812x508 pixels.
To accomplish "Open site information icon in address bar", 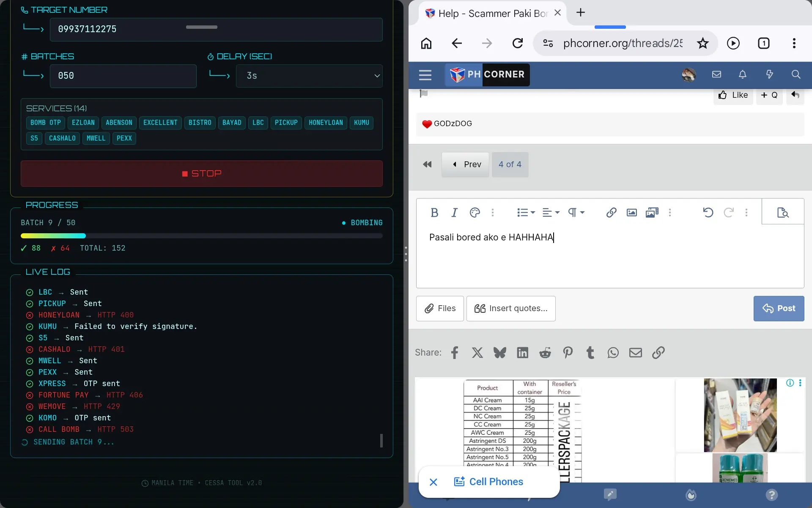I will (x=548, y=43).
